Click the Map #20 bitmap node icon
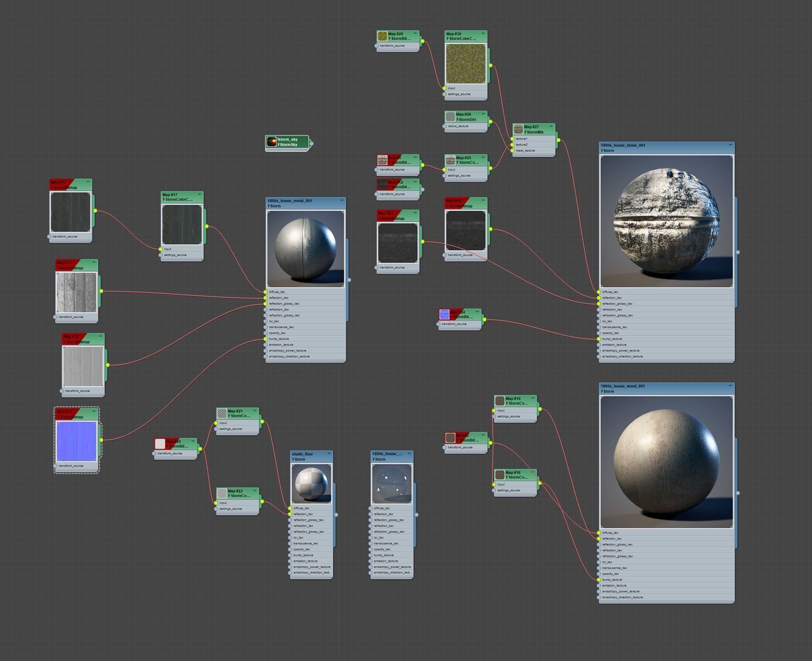 (x=160, y=444)
